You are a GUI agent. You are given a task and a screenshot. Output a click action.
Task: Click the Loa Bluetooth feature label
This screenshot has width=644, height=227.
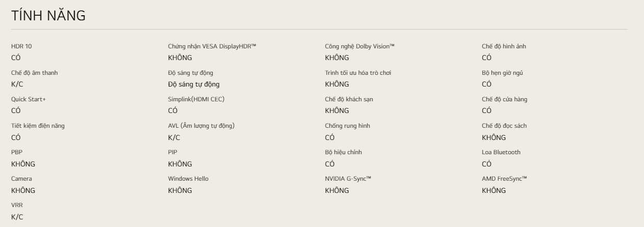(x=501, y=152)
